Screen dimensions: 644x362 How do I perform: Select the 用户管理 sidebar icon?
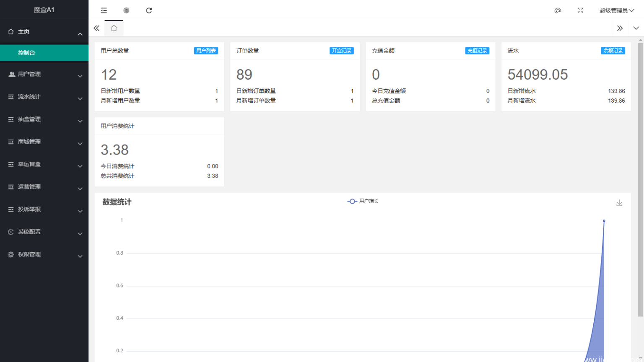tap(10, 74)
